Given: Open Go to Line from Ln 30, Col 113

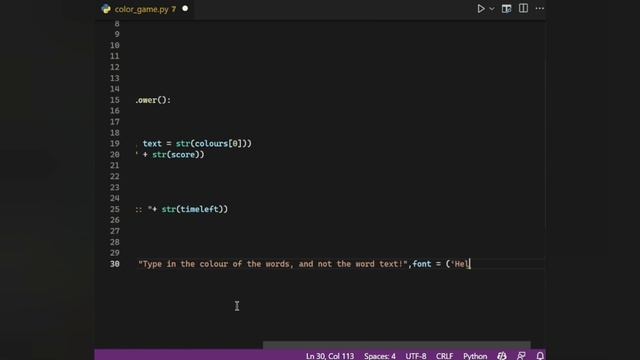Looking at the screenshot, I should (330, 356).
